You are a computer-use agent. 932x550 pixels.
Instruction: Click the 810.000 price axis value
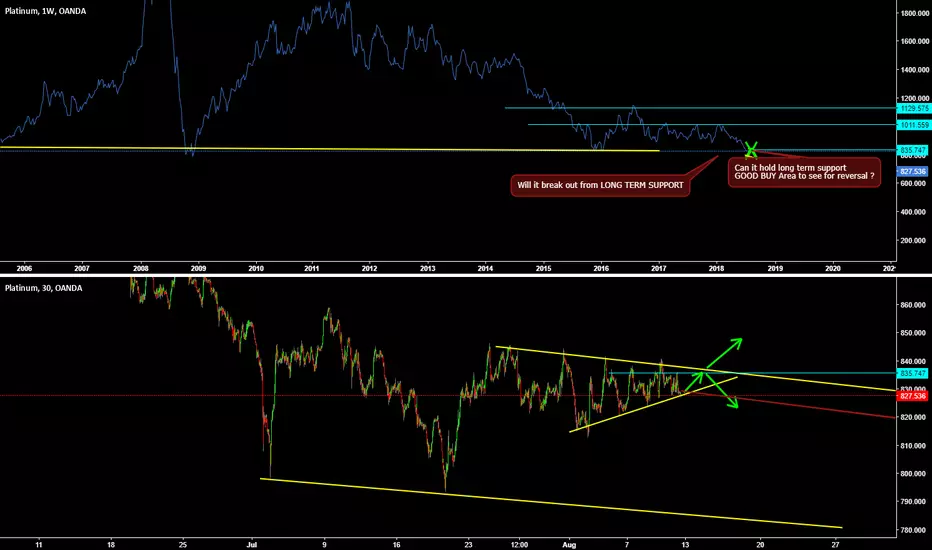pyautogui.click(x=914, y=446)
